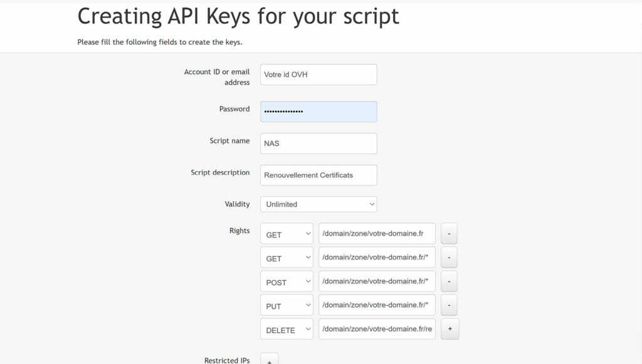Click into the Password field

[x=318, y=112]
